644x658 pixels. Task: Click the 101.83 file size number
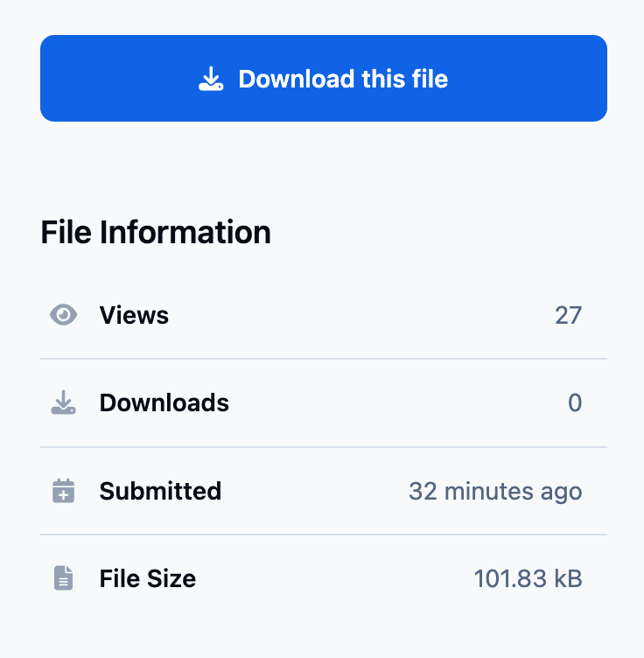coord(510,578)
